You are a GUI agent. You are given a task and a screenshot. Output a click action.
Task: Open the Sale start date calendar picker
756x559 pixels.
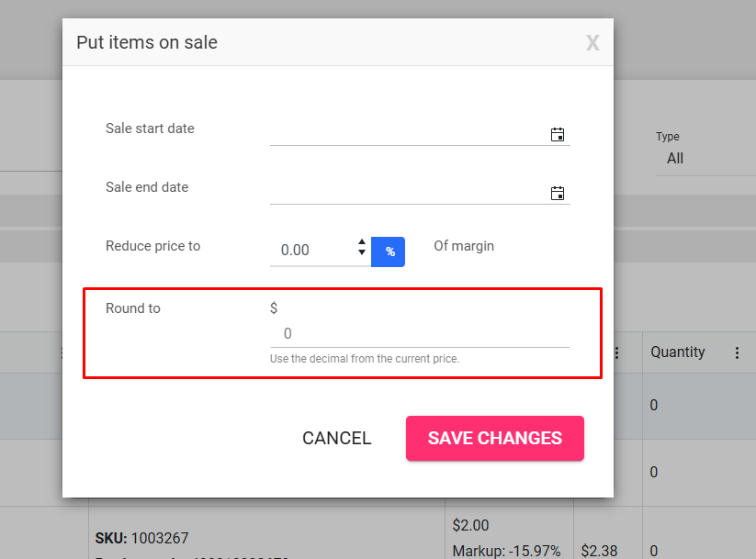[x=558, y=134]
